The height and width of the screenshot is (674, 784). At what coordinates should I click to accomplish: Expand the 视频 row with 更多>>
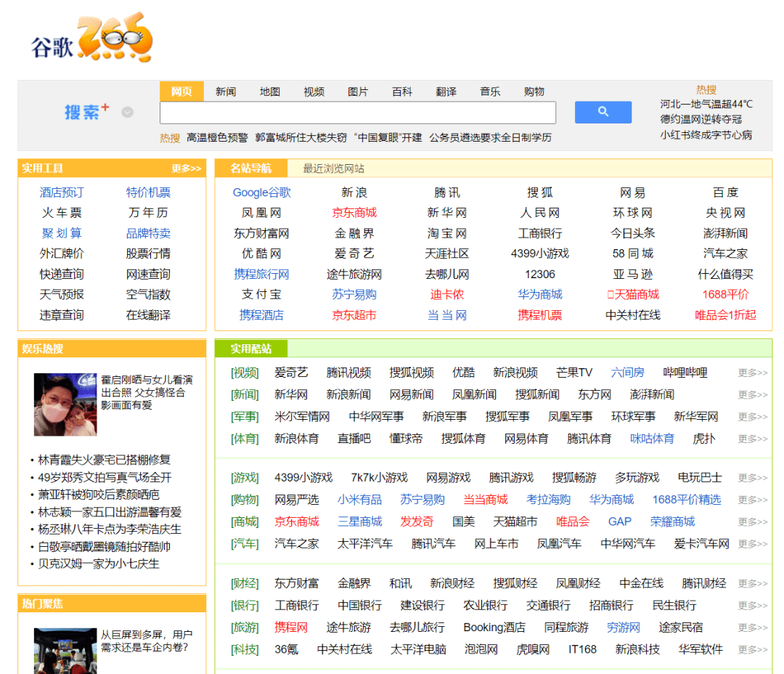(x=751, y=373)
